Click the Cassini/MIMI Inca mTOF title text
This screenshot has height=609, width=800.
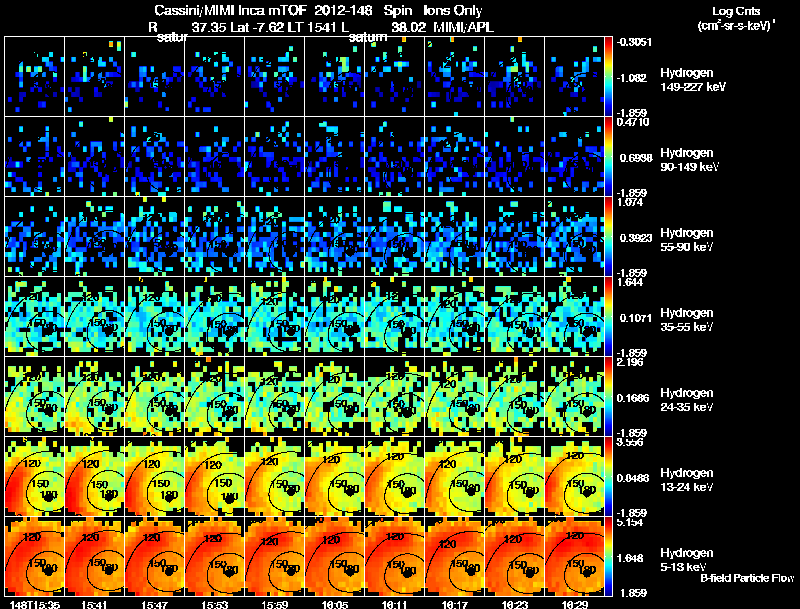(230, 10)
